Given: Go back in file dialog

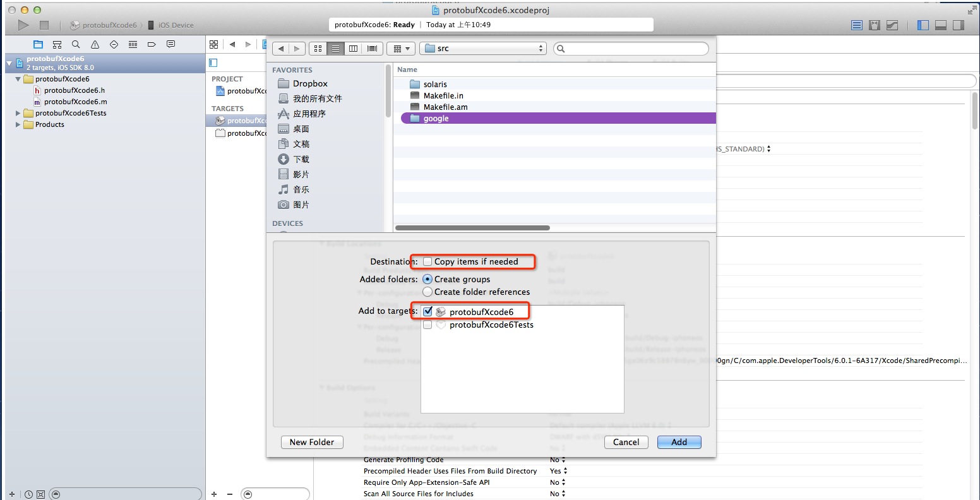Looking at the screenshot, I should point(281,49).
